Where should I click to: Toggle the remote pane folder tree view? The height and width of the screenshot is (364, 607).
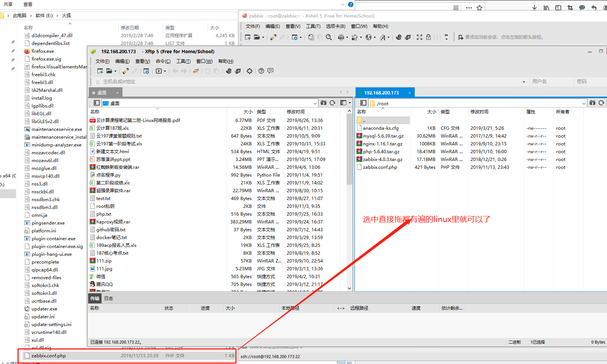pos(363,103)
